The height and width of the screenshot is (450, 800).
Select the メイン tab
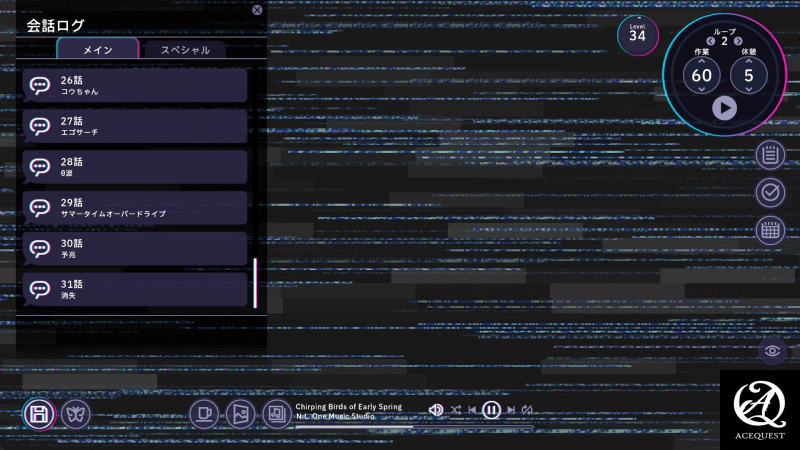click(x=97, y=50)
